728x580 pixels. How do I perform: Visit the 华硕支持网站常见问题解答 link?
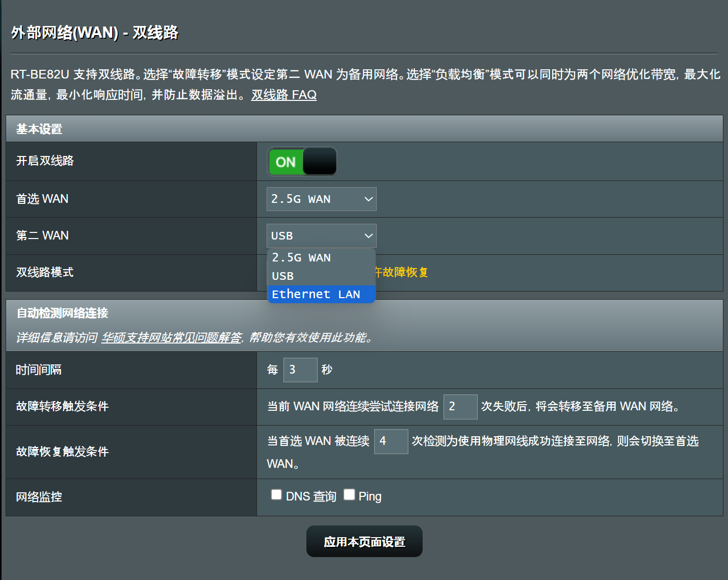(x=171, y=337)
